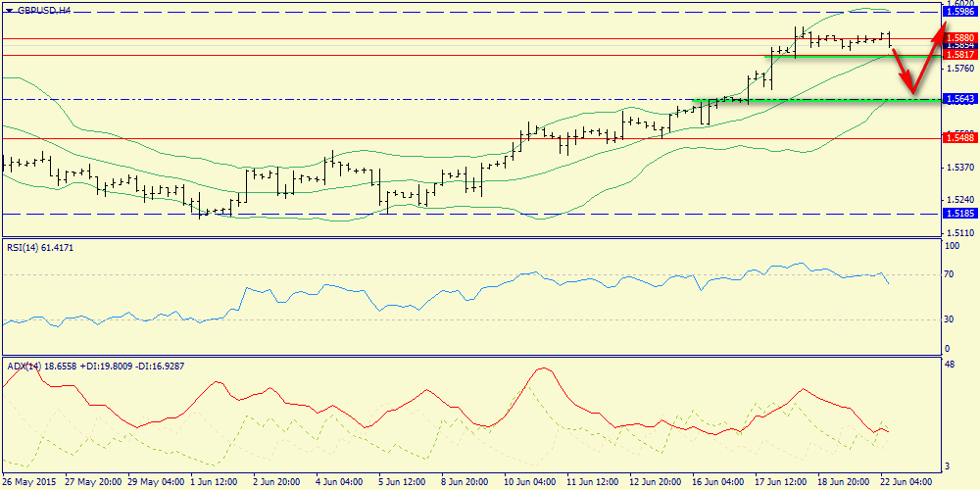Select the red 1.5817 price level label

click(960, 54)
